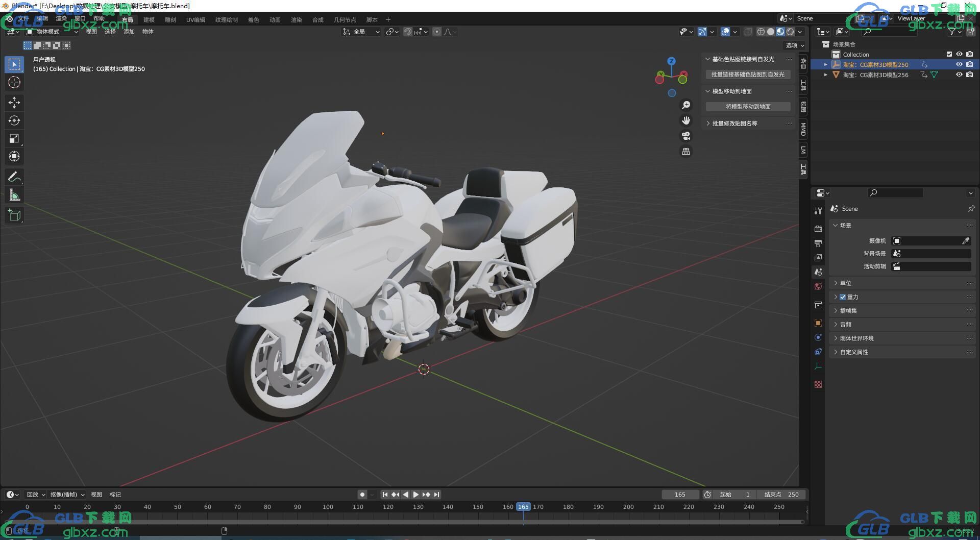
Task: Open the Object properties tab
Action: [818, 323]
